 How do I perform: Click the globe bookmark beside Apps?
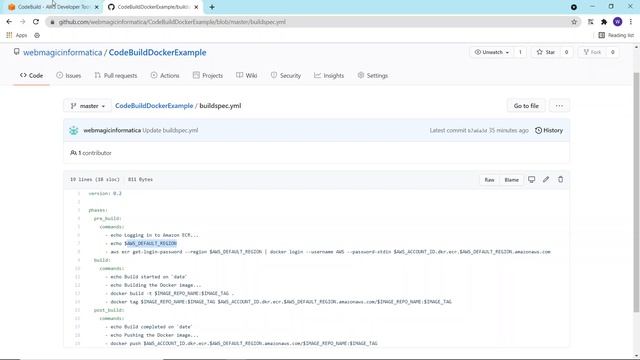(x=37, y=36)
